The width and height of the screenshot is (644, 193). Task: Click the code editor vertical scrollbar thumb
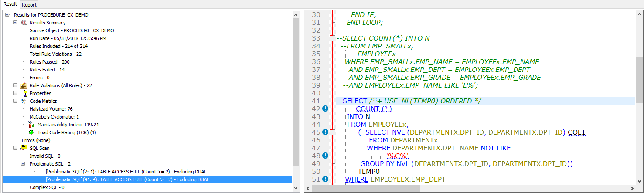tap(639, 80)
